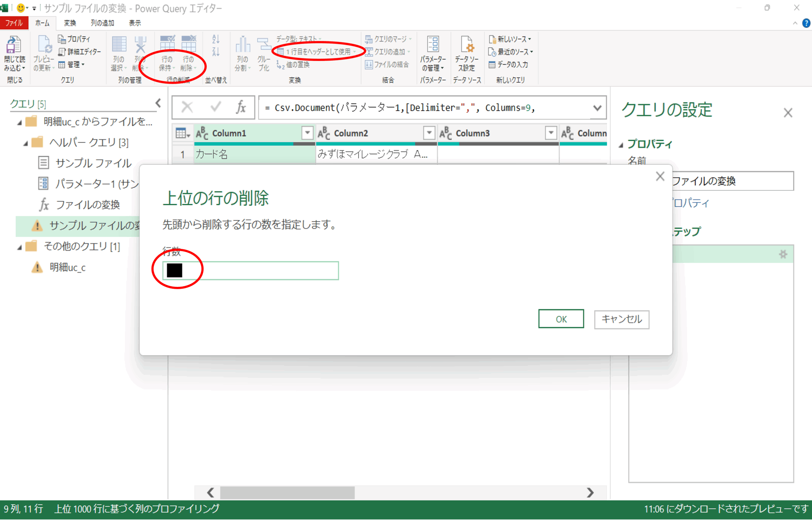
Task: Open the table menu icon in grid corner
Action: [183, 133]
